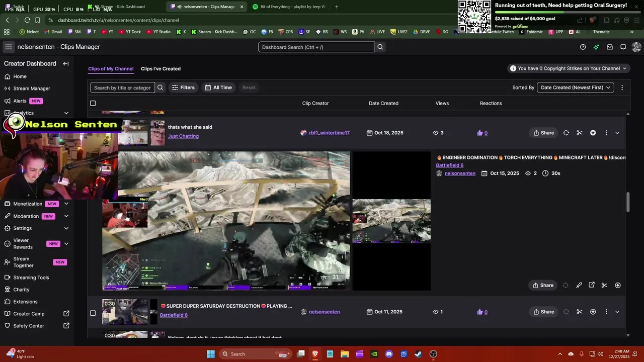Open Steam from the taskbar

[418, 354]
